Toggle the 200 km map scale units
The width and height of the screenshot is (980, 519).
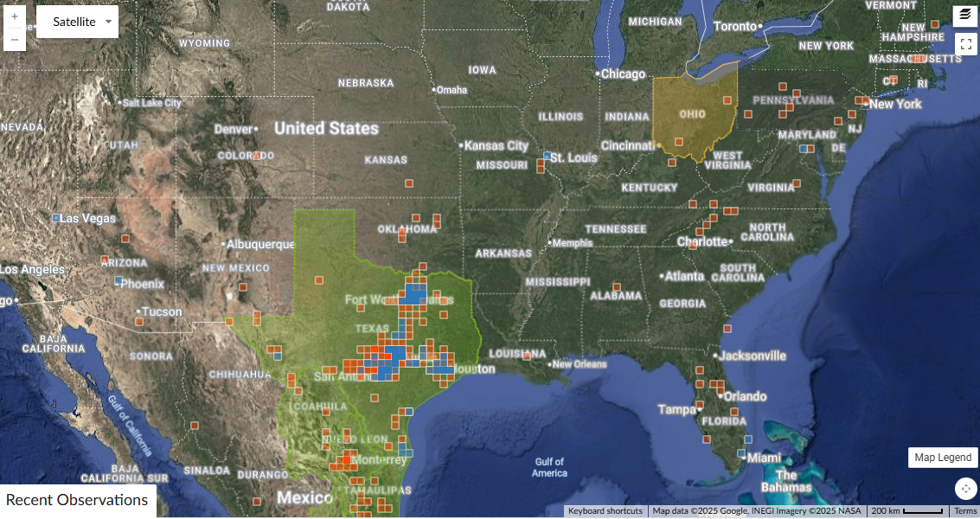coord(906,511)
